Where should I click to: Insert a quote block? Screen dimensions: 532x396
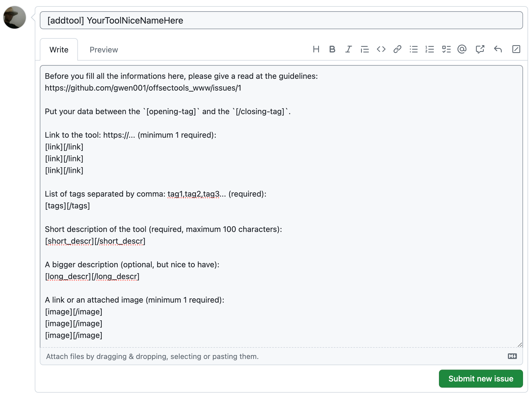(x=365, y=49)
